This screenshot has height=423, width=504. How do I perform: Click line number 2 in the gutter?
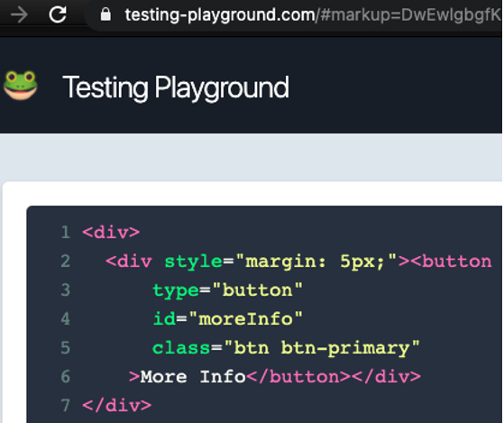66,261
